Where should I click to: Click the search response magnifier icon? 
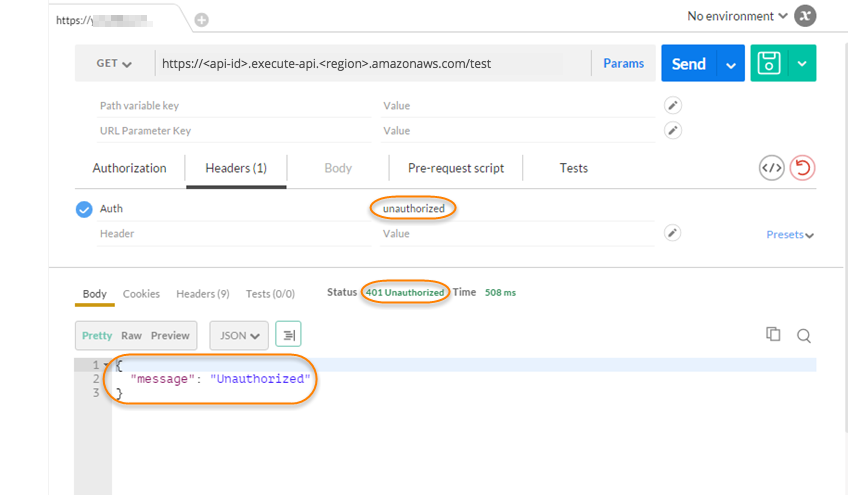803,335
